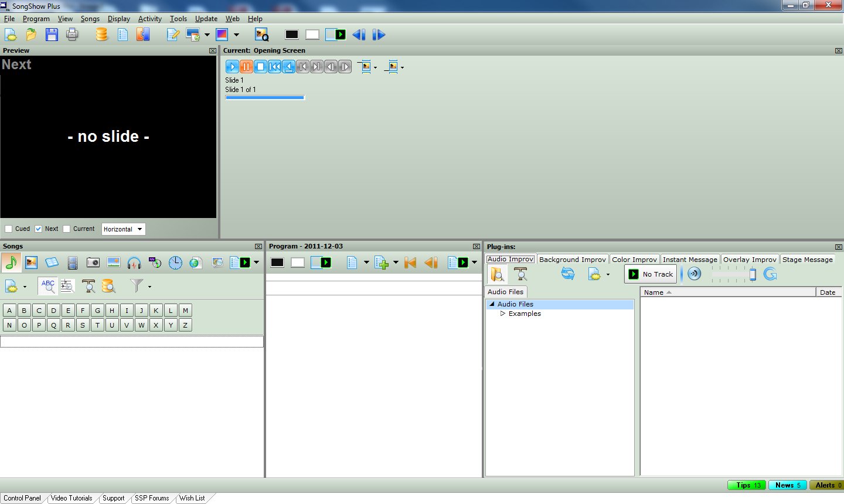This screenshot has height=504, width=844.
Task: Switch to the Background Improv tab
Action: (x=573, y=260)
